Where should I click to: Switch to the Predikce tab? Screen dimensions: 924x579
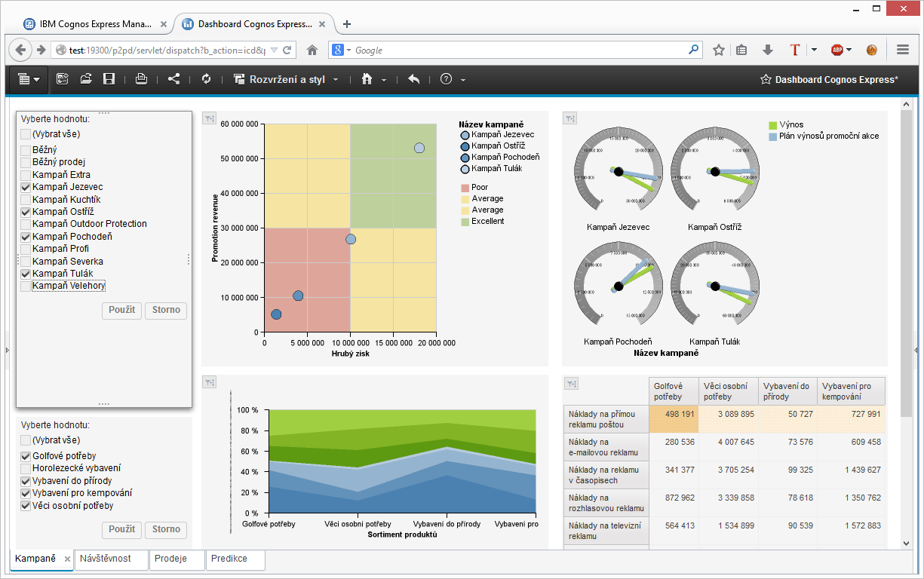point(236,559)
